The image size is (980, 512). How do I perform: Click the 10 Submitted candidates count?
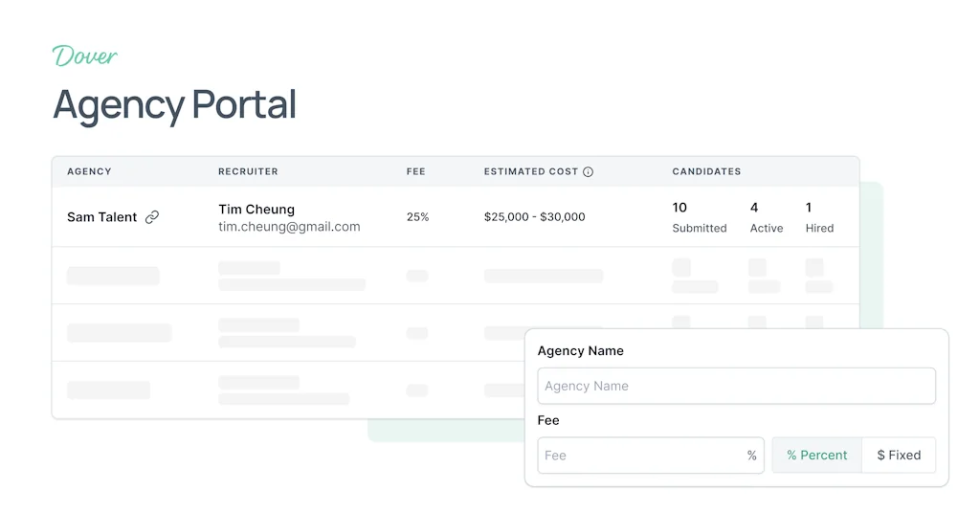(x=700, y=217)
